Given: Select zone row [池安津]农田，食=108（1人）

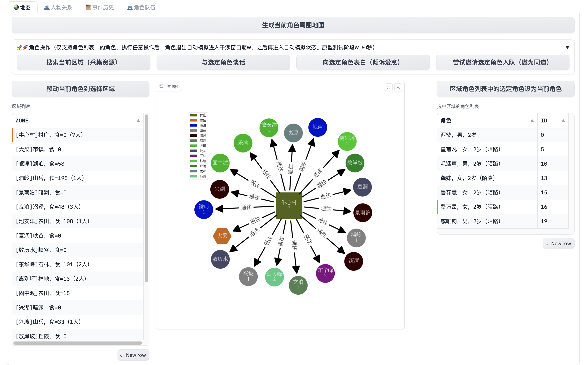Looking at the screenshot, I should 78,221.
